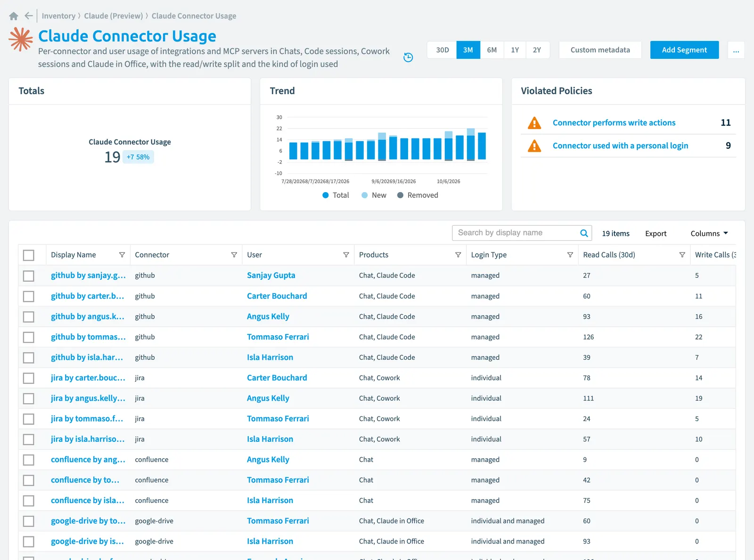This screenshot has height=560, width=754.
Task: Click warning icon for write actions policy
Action: [534, 123]
